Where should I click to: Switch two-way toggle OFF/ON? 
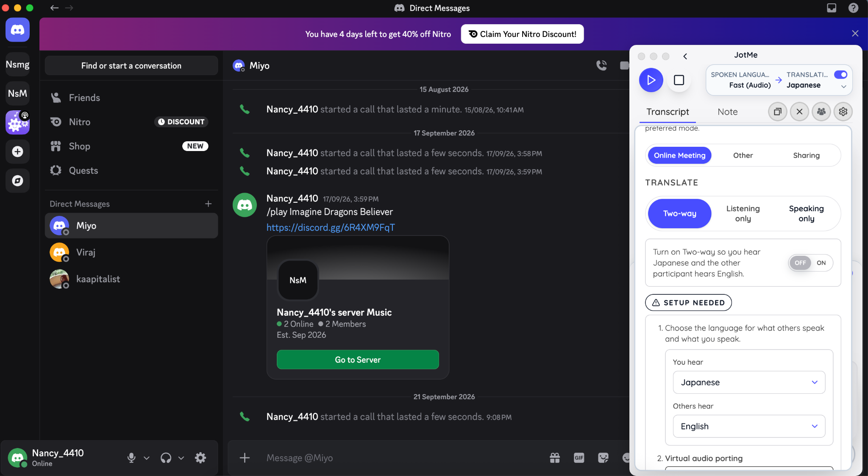810,263
